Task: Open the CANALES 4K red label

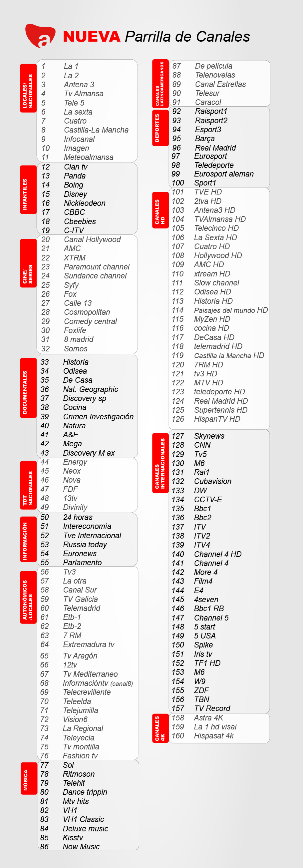Action: pyautogui.click(x=160, y=728)
